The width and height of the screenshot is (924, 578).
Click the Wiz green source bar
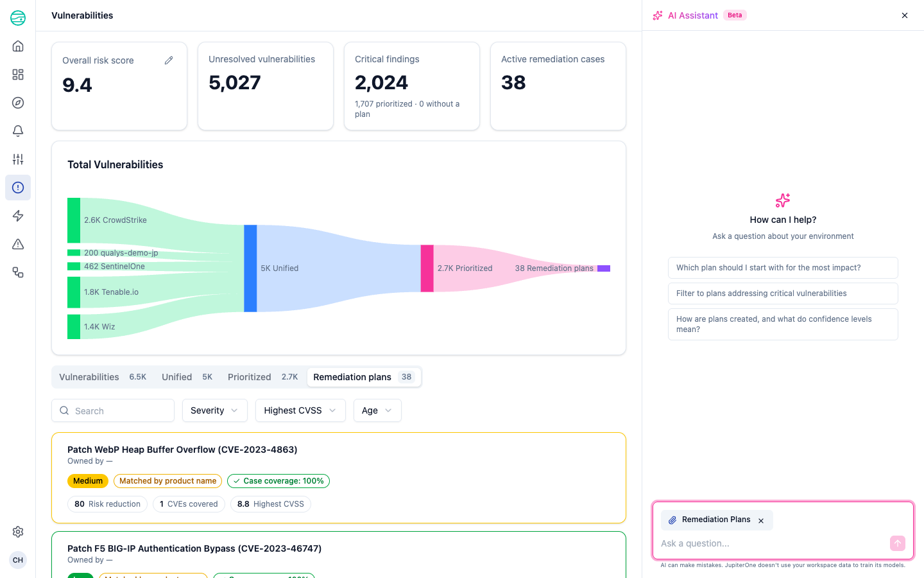[74, 327]
